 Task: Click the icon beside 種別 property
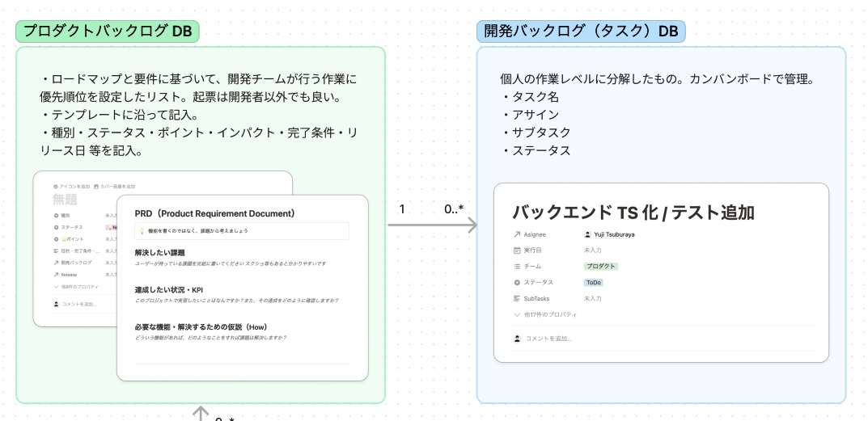56,215
